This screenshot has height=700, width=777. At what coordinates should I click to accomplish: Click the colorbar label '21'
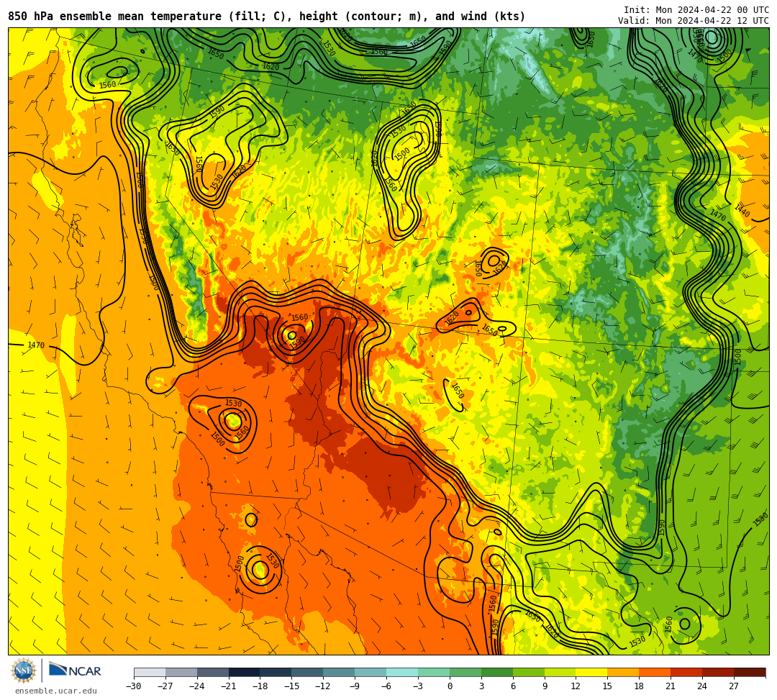pyautogui.click(x=671, y=686)
